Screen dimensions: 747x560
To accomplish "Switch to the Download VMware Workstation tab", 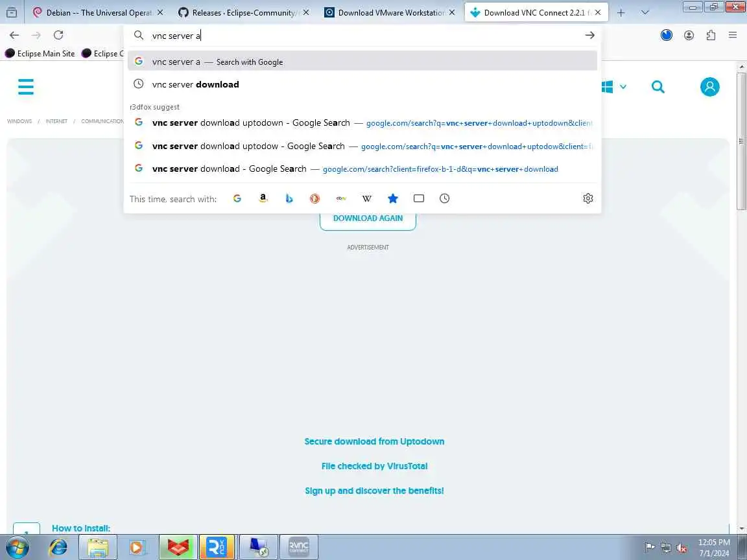I will coord(389,12).
